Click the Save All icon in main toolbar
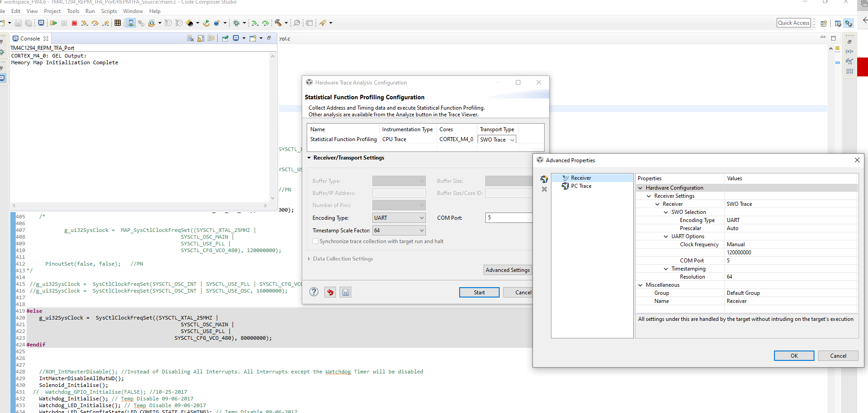The image size is (868, 413). (28, 23)
